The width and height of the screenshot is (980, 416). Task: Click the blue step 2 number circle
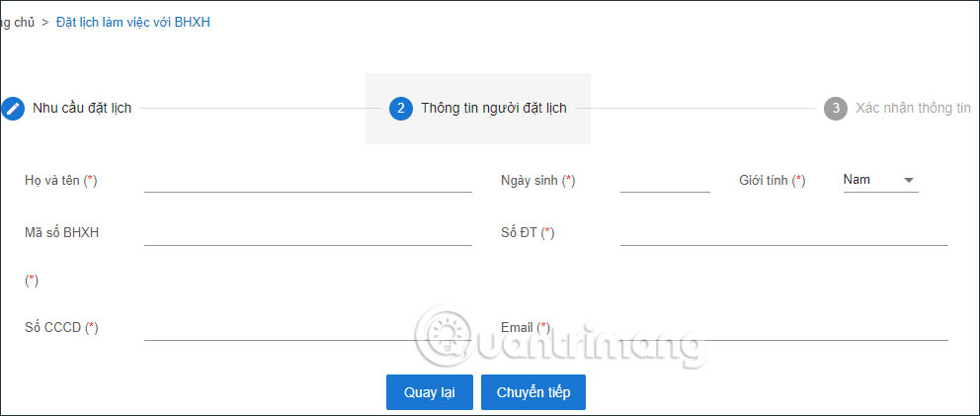400,109
